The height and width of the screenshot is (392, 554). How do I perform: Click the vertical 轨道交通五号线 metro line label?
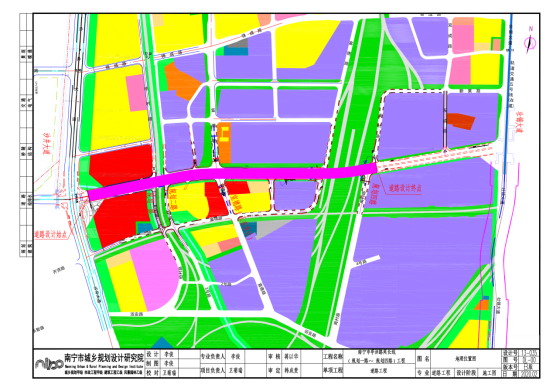[512, 83]
